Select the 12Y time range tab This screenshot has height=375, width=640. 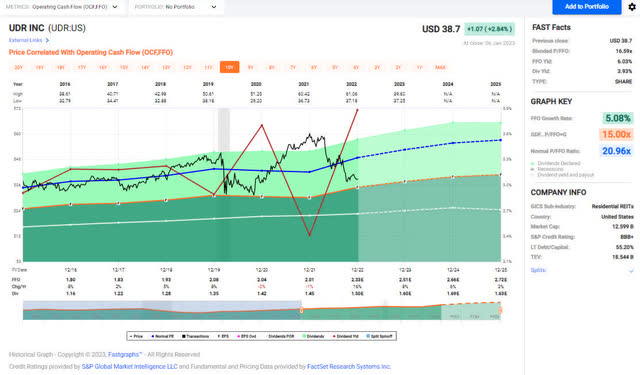click(x=187, y=67)
